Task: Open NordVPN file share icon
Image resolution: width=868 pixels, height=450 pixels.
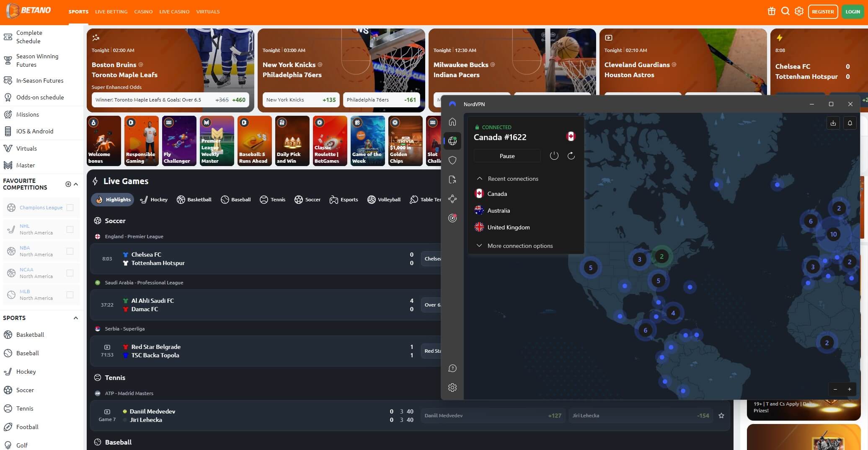Action: (452, 179)
